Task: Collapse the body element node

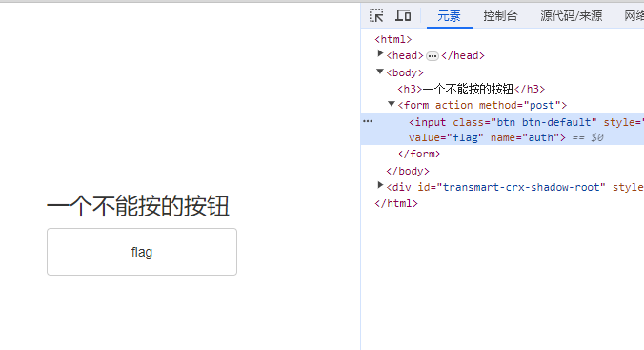Action: [x=380, y=72]
